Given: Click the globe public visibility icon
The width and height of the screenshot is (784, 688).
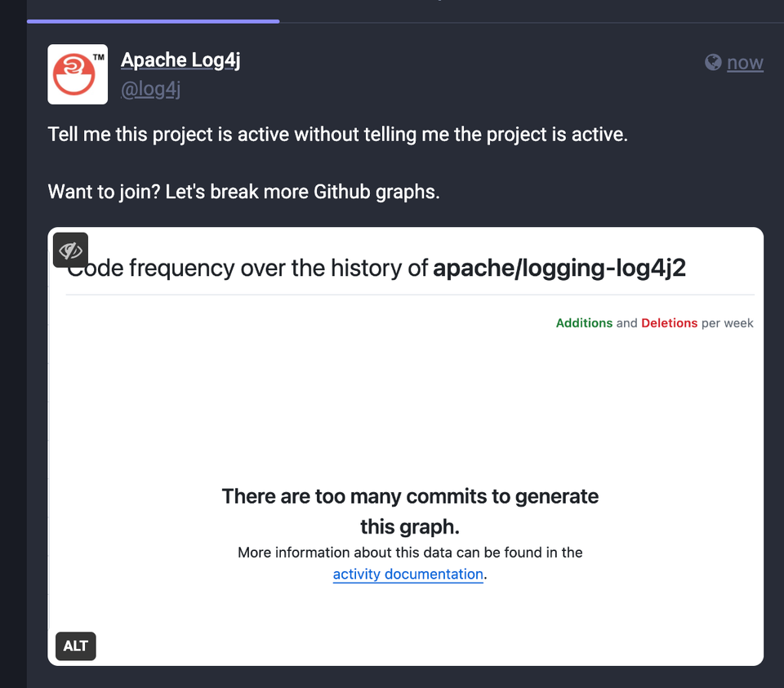Looking at the screenshot, I should click(713, 63).
